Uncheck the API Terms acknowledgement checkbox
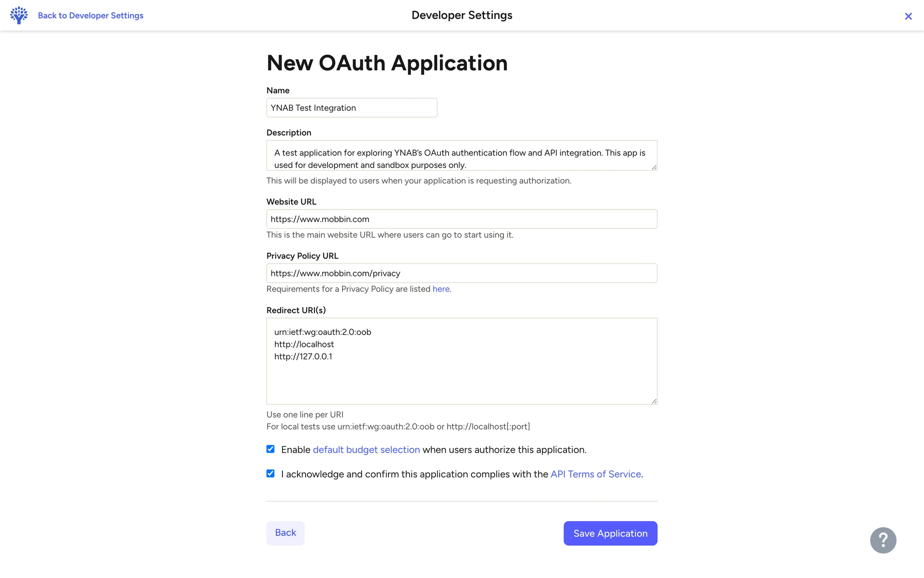Screen dimensions: 924x578 (270, 473)
